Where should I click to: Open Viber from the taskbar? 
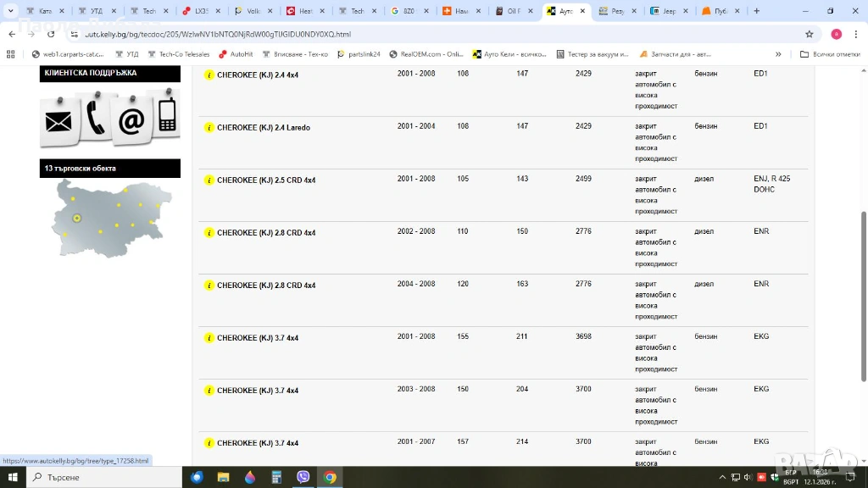pyautogui.click(x=303, y=477)
